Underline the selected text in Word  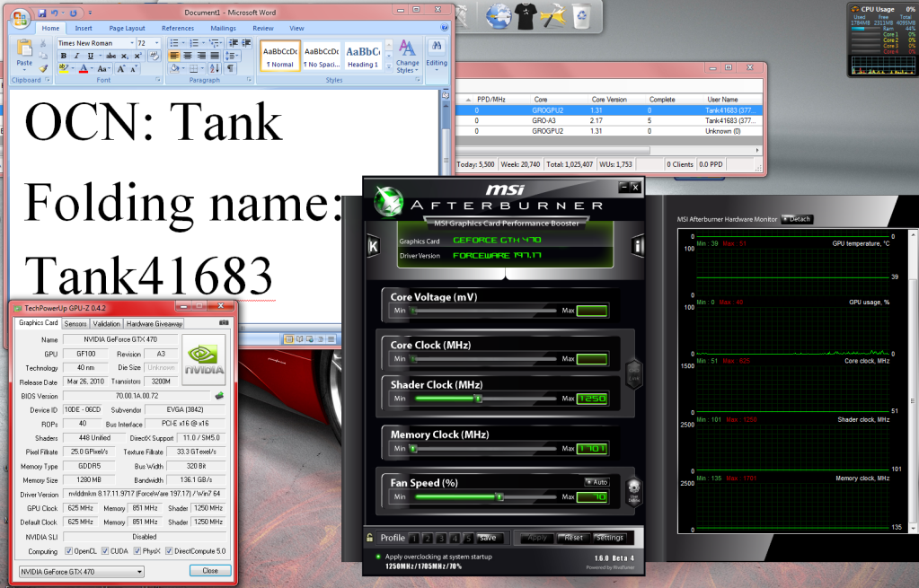[x=90, y=57]
